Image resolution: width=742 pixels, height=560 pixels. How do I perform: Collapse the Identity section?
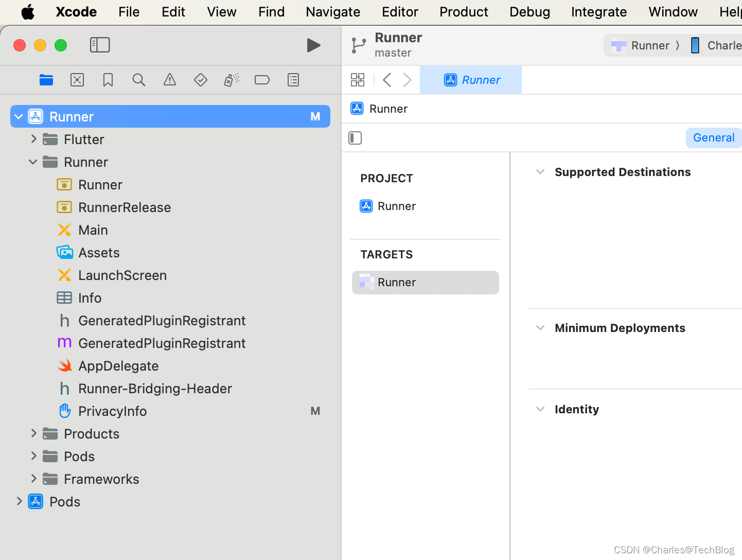pyautogui.click(x=540, y=409)
